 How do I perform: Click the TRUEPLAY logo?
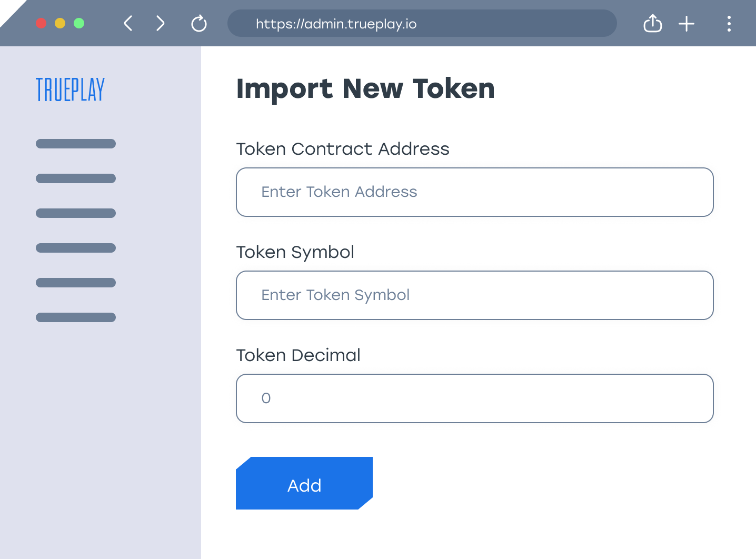coord(70,89)
